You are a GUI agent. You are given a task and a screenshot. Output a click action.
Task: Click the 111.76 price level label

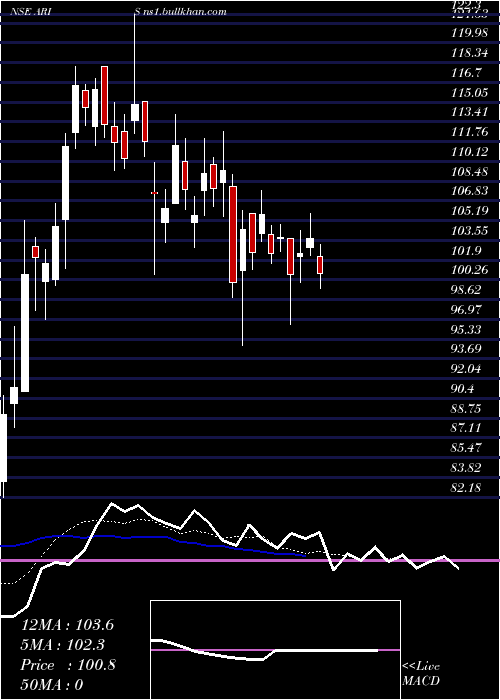(470, 132)
